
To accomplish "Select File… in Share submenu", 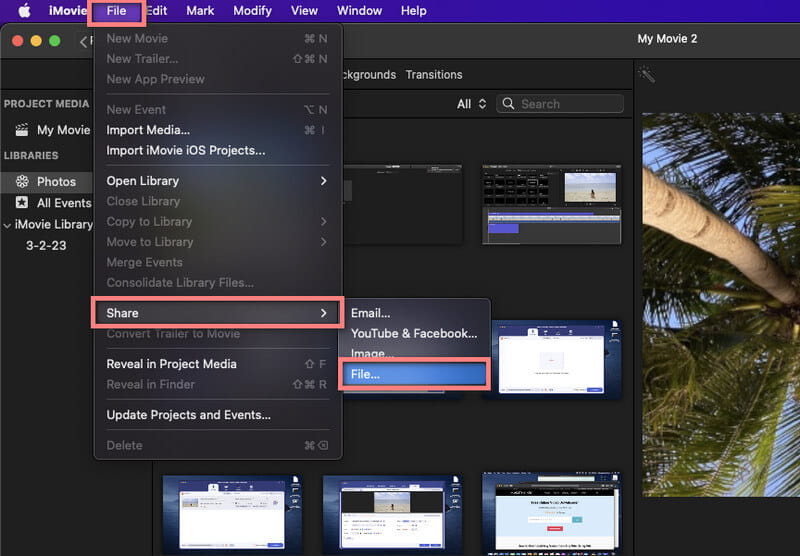I will click(414, 374).
